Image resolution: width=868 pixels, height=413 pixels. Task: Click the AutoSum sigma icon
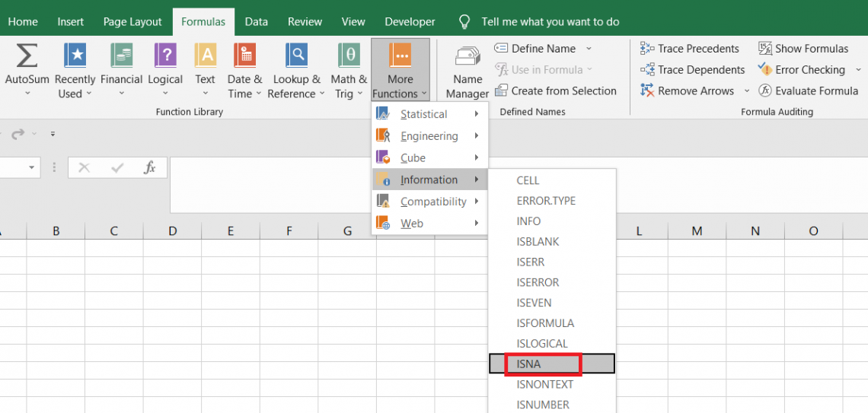tap(27, 56)
